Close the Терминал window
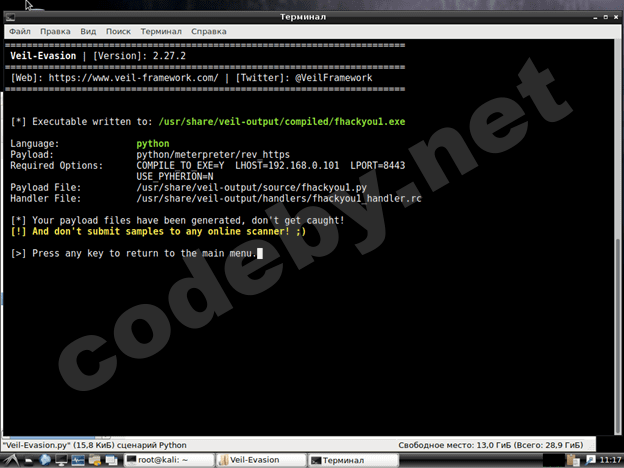Screen dimensions: 624x468 [616, 17]
